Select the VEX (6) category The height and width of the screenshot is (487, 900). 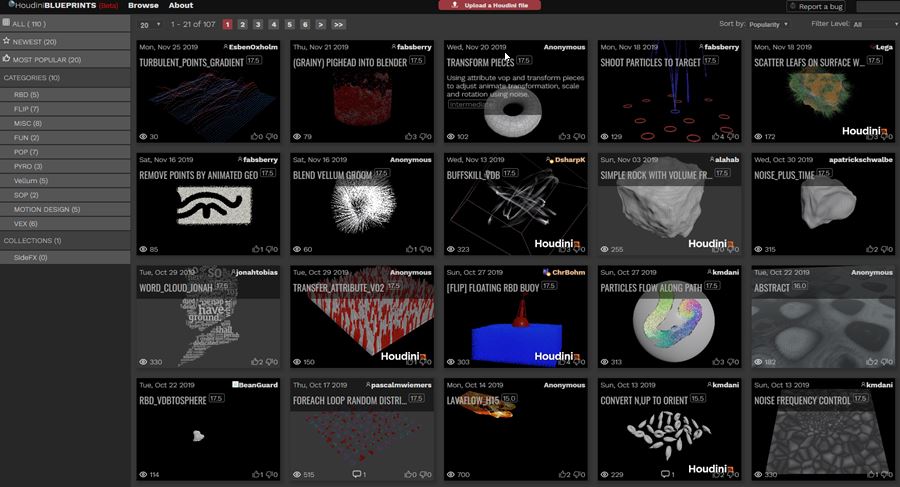pos(65,223)
